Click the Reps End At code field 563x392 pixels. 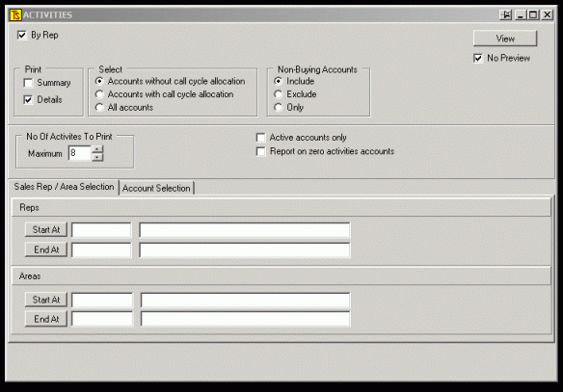click(101, 250)
